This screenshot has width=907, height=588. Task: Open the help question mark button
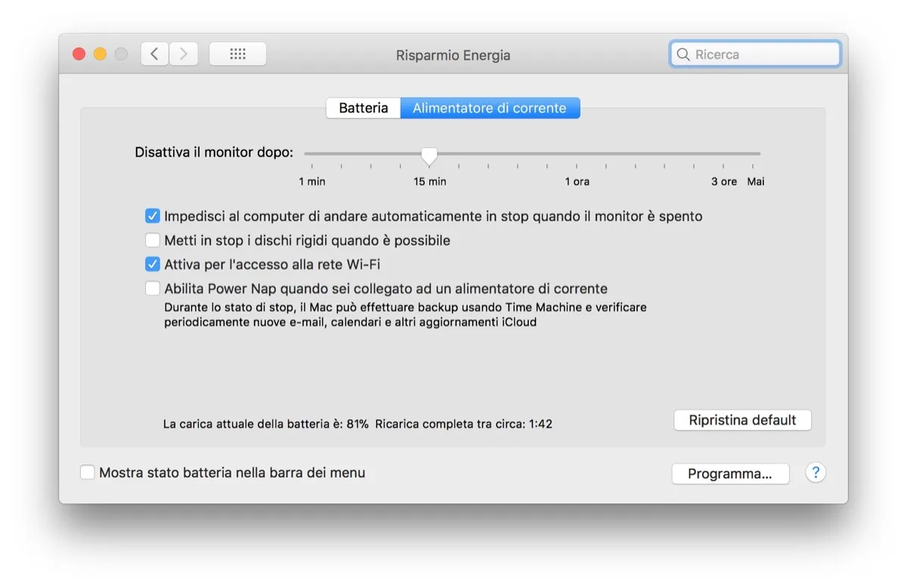click(x=816, y=472)
